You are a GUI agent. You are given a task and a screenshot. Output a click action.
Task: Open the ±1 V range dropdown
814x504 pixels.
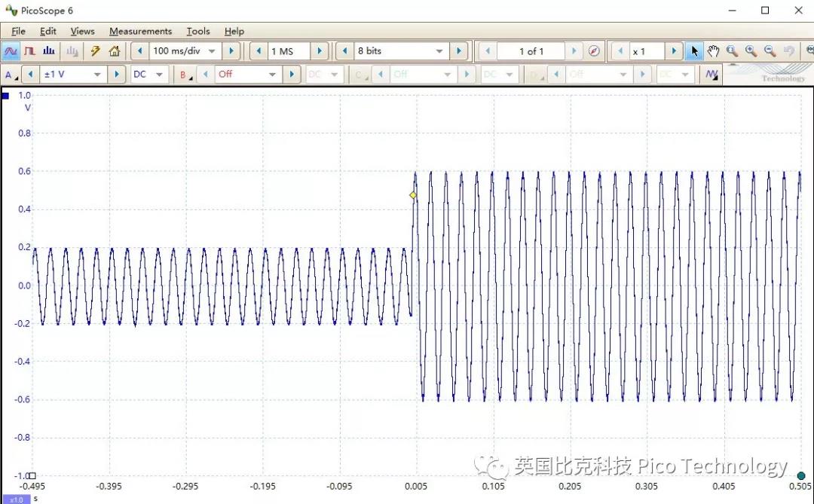pyautogui.click(x=97, y=74)
